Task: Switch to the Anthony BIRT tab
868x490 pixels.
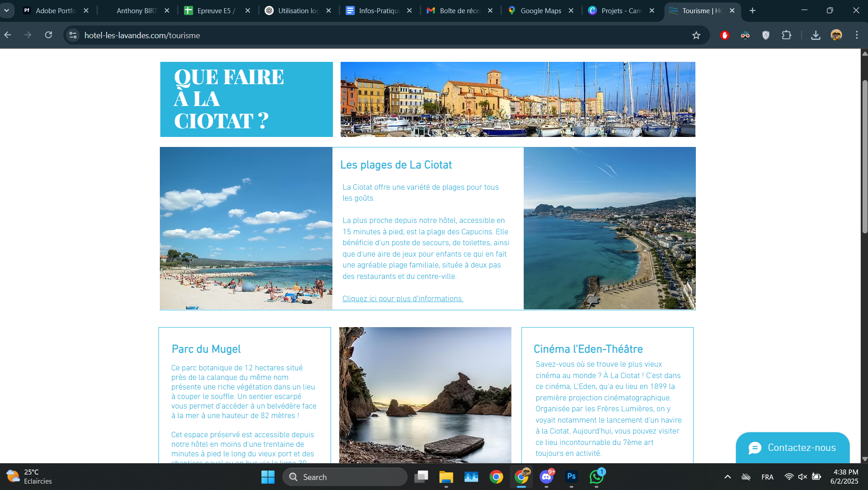Action: (136, 10)
